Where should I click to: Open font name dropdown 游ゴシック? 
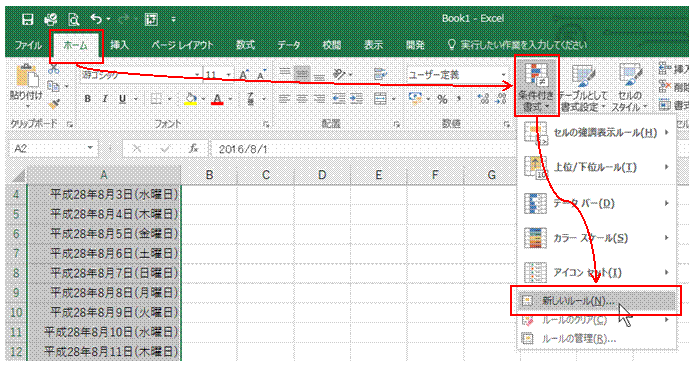tap(197, 75)
